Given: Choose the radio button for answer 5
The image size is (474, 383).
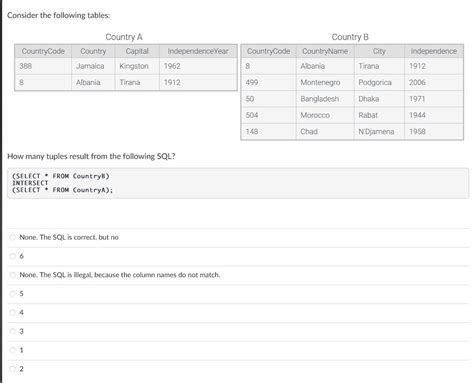Looking at the screenshot, I should (12, 294).
